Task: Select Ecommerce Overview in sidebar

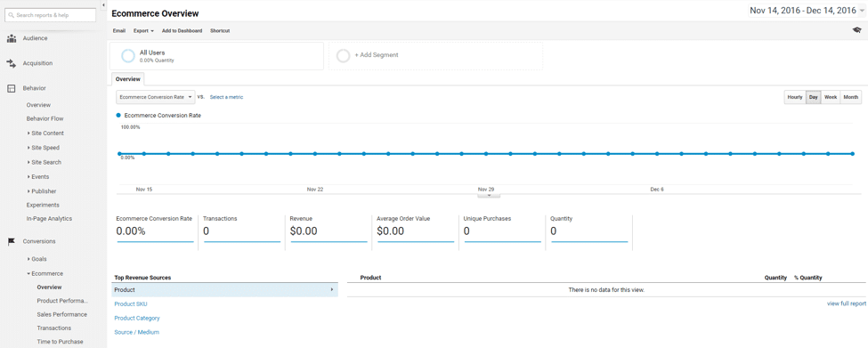Action: [x=49, y=287]
